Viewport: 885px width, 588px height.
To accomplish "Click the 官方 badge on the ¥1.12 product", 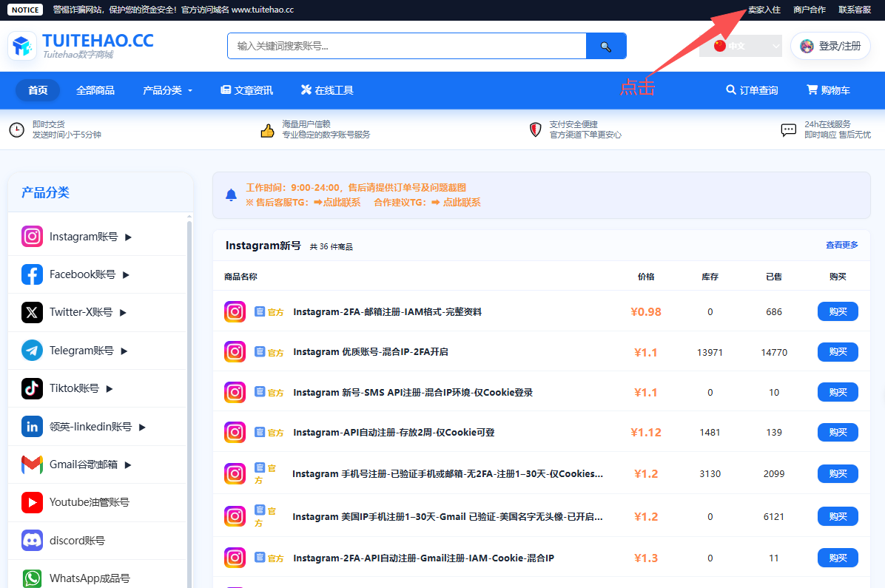I will point(269,432).
